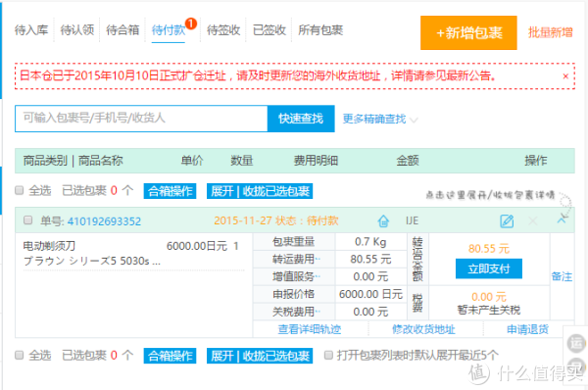This screenshot has height=390, width=588.
Task: Open the 所有包裹 tab
Action: (320, 30)
